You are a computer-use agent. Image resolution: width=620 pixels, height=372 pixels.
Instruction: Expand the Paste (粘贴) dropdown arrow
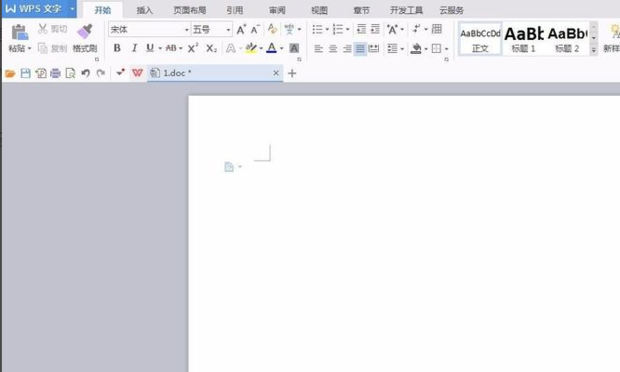pyautogui.click(x=29, y=49)
